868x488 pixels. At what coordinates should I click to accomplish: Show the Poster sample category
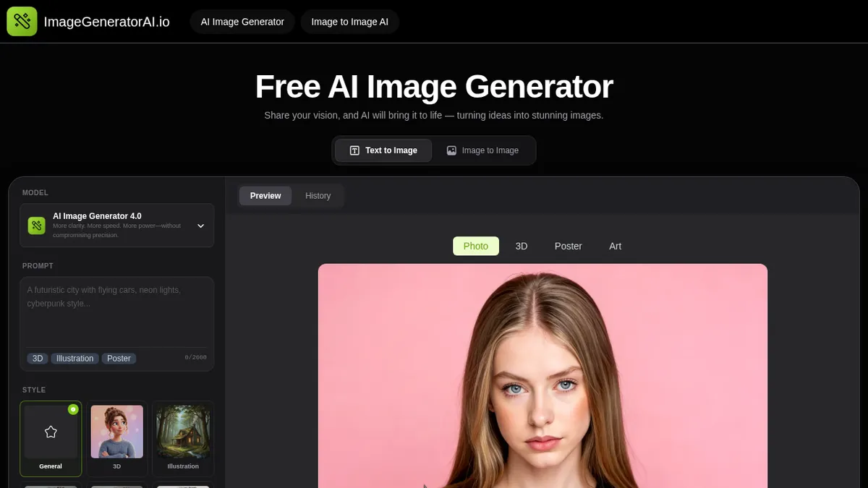click(x=568, y=246)
